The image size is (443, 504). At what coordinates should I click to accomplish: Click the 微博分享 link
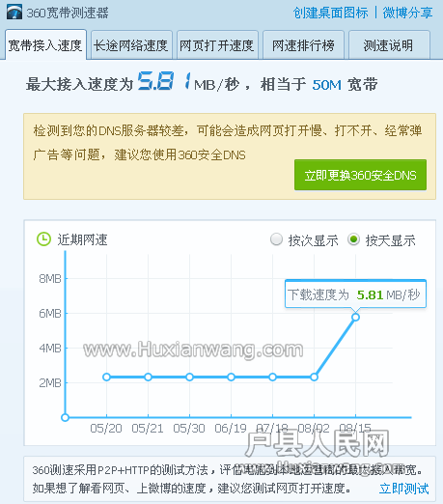[x=407, y=13]
